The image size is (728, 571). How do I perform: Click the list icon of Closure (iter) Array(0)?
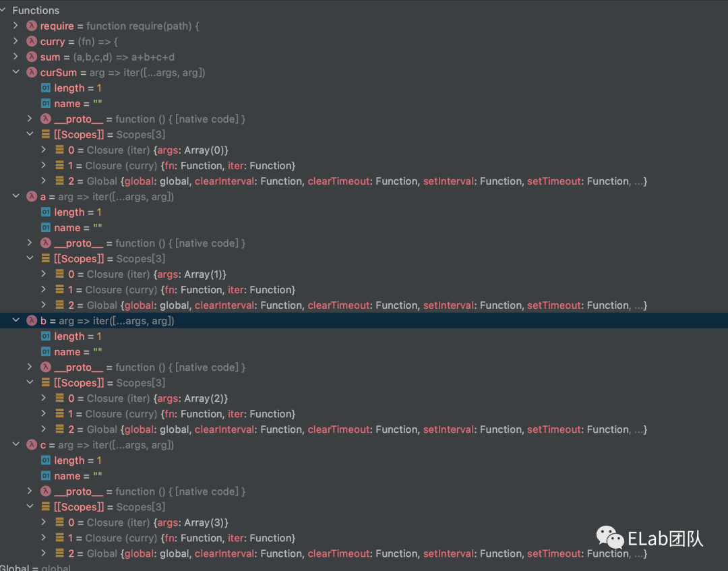(x=59, y=150)
